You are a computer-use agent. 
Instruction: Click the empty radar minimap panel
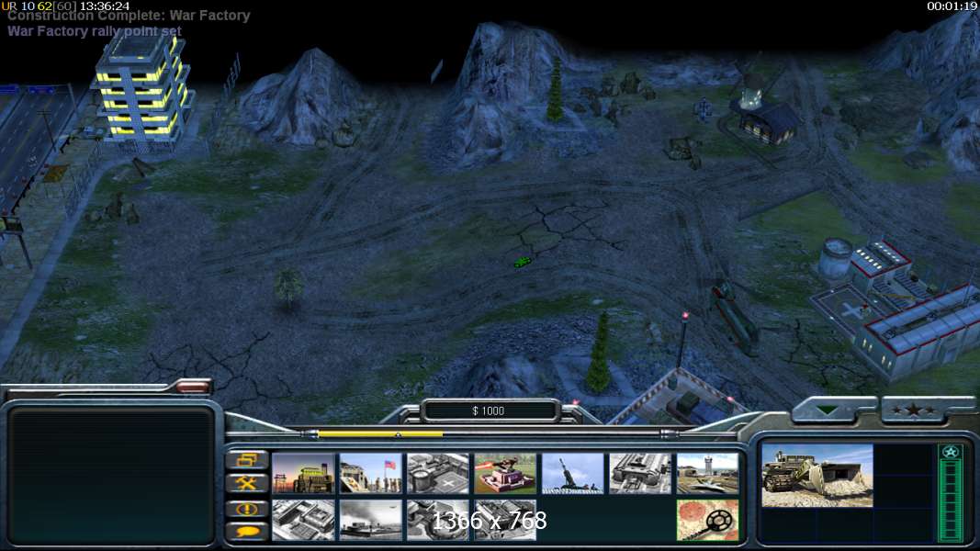[x=111, y=476]
